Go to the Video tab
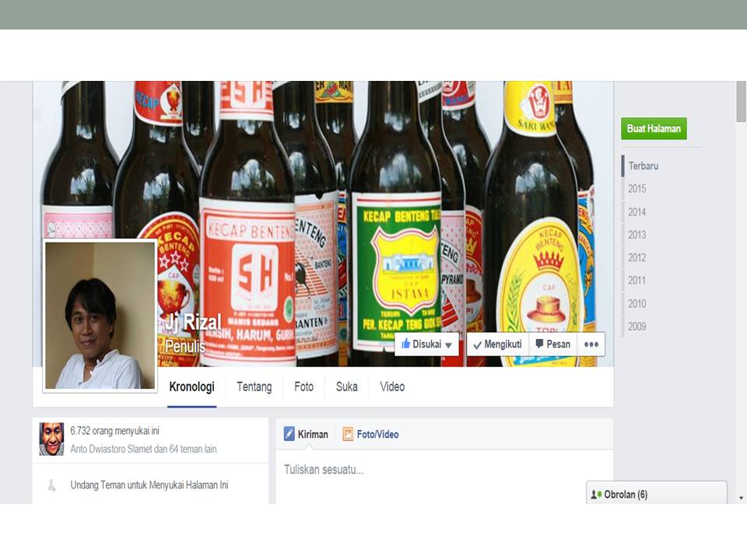This screenshot has height=560, width=747. (x=392, y=387)
